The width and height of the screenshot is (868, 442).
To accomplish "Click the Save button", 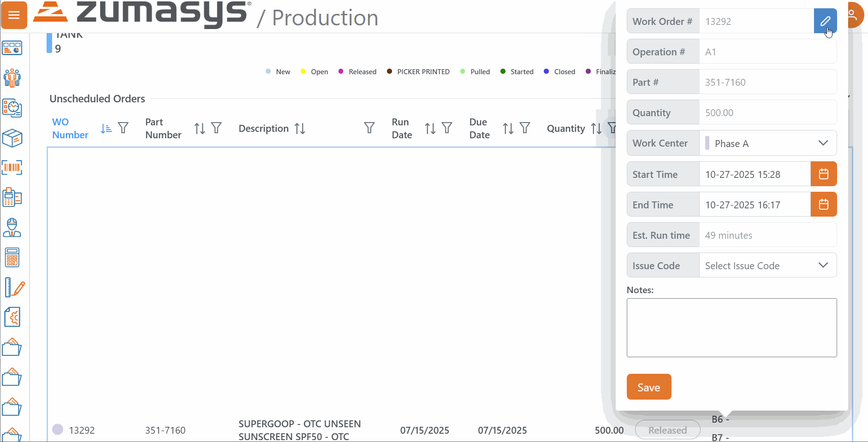I will pyautogui.click(x=648, y=387).
